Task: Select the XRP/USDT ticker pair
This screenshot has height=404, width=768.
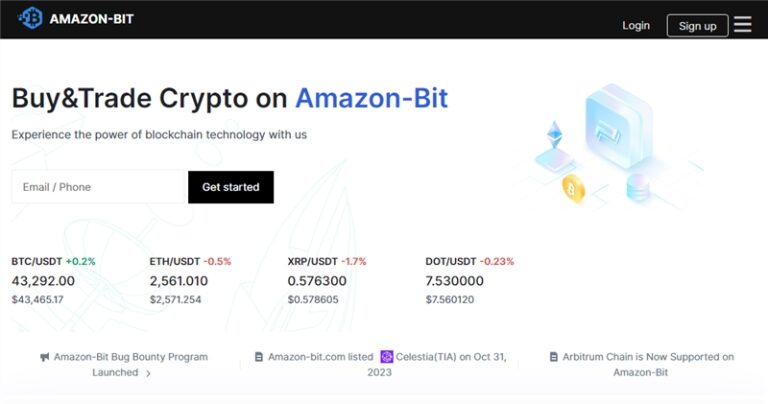Action: coord(313,261)
